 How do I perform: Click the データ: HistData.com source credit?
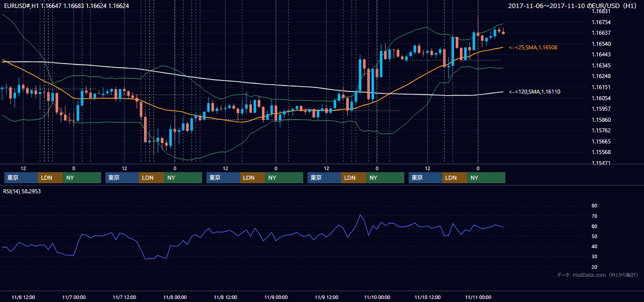coord(598,275)
